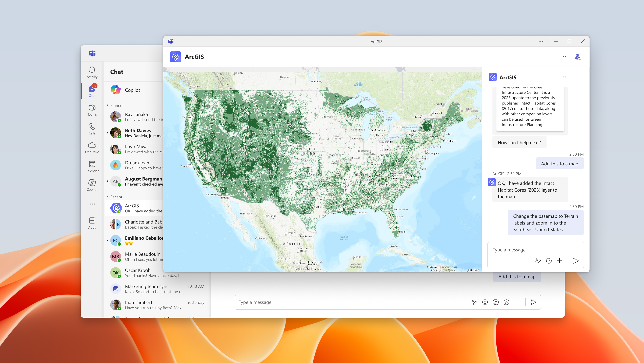The image size is (644, 363).
Task: Send message in main Teams compose box
Action: click(534, 302)
